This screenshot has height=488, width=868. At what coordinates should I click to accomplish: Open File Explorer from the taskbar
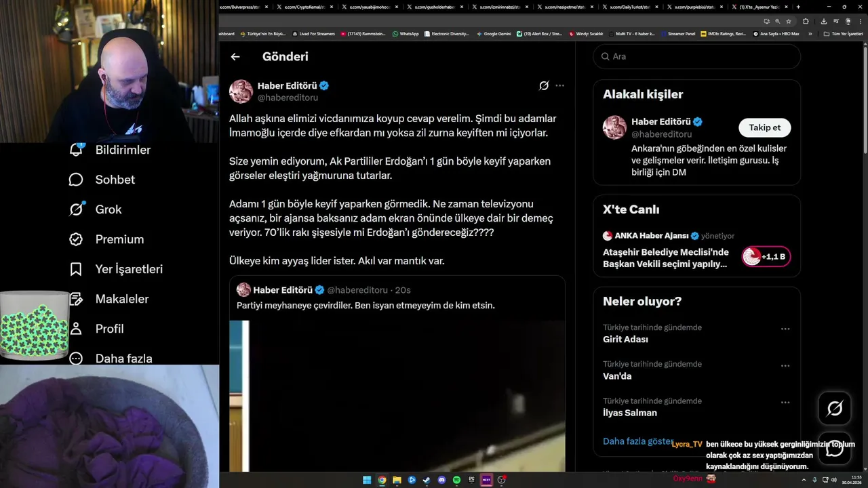click(x=397, y=480)
